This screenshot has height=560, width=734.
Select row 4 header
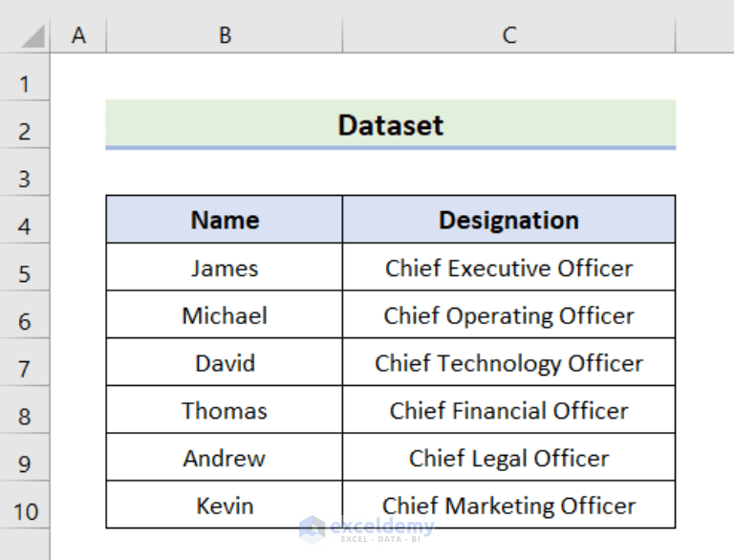tap(24, 220)
